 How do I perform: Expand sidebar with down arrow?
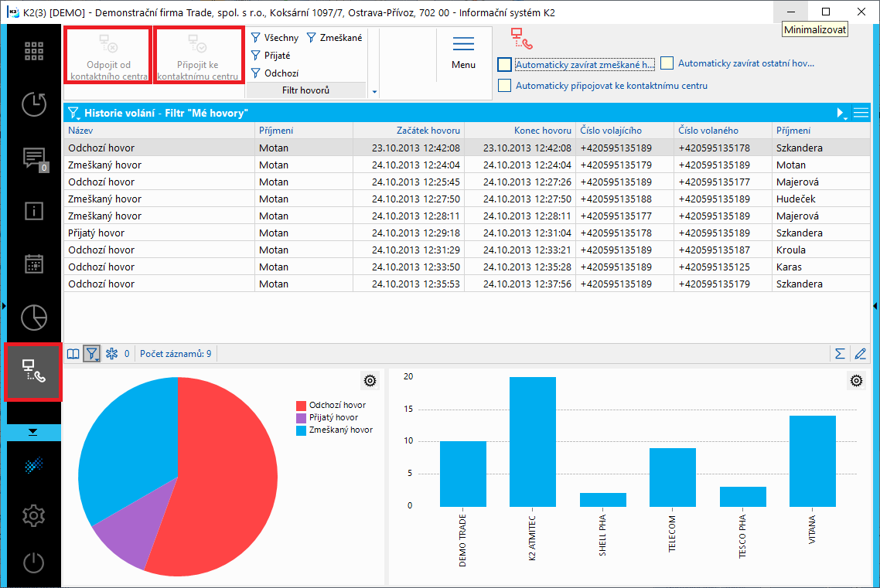tap(32, 432)
